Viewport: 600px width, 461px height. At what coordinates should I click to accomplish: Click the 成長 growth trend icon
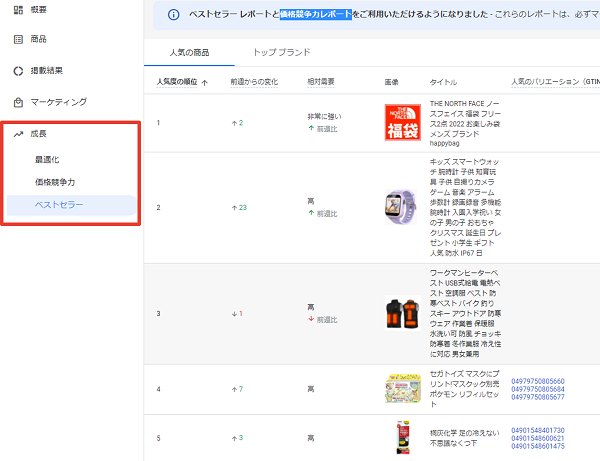[18, 134]
